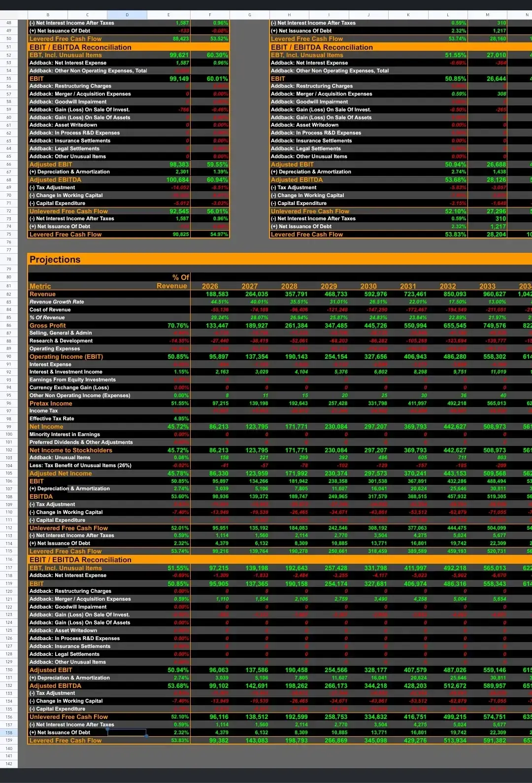Image resolution: width=532 pixels, height=783 pixels.
Task: Select the 2026 year column heading cell
Action: click(x=210, y=286)
